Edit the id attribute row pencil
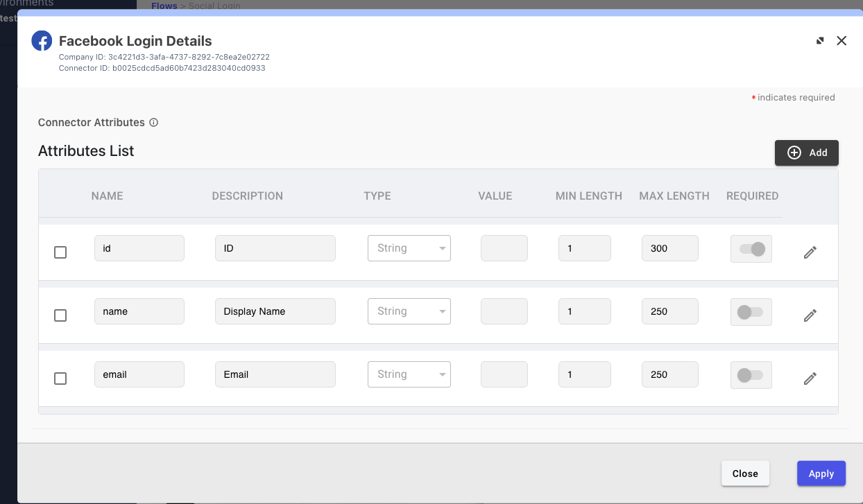 (x=810, y=252)
